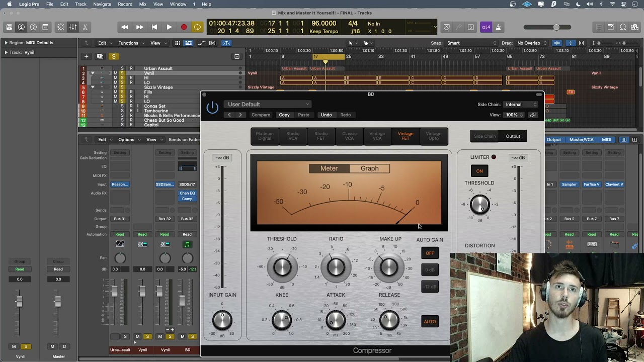Image resolution: width=644 pixels, height=362 pixels.
Task: Open the Logic Pro Mix menu
Action: [x=143, y=4]
